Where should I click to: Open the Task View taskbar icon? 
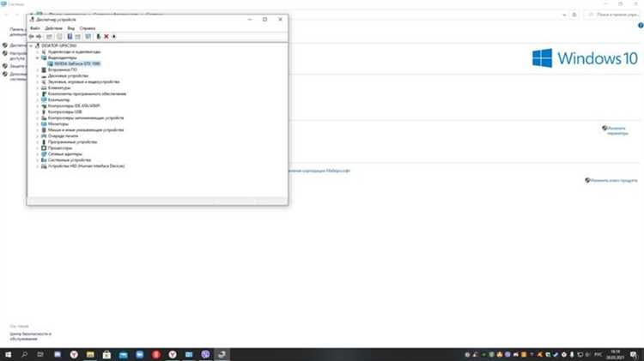point(40,354)
